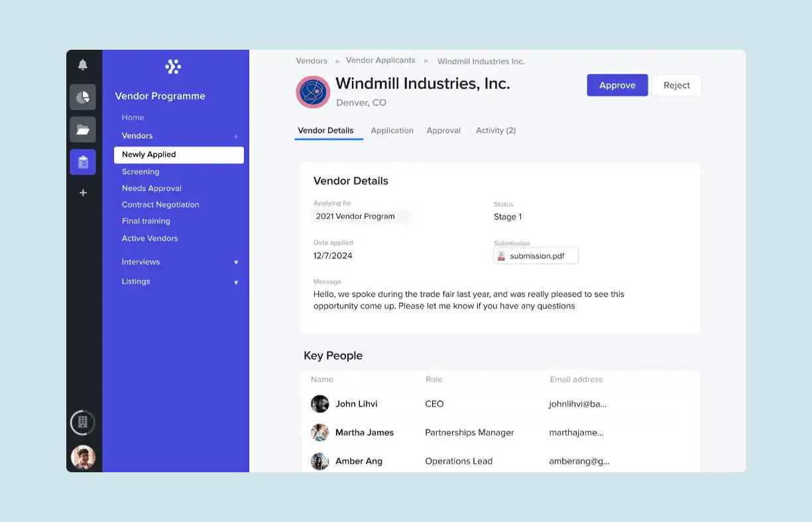Image resolution: width=812 pixels, height=522 pixels.
Task: Switch to the Vendor Details tab
Action: point(325,131)
